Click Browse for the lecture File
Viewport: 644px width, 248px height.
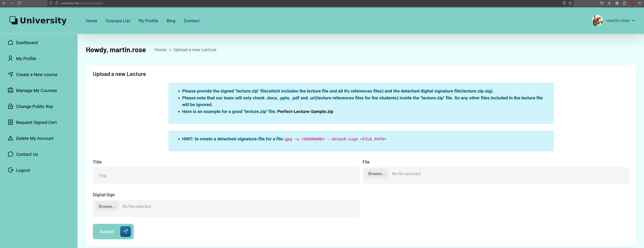376,174
